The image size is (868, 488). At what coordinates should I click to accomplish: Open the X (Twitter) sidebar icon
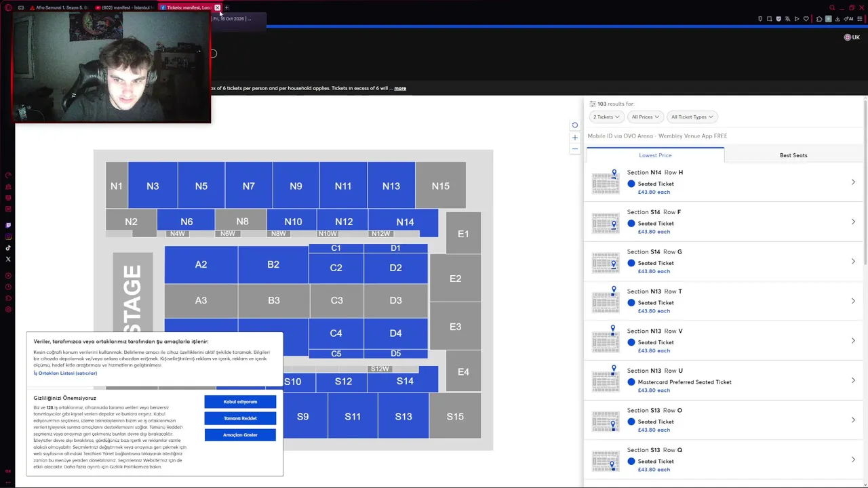(x=8, y=259)
